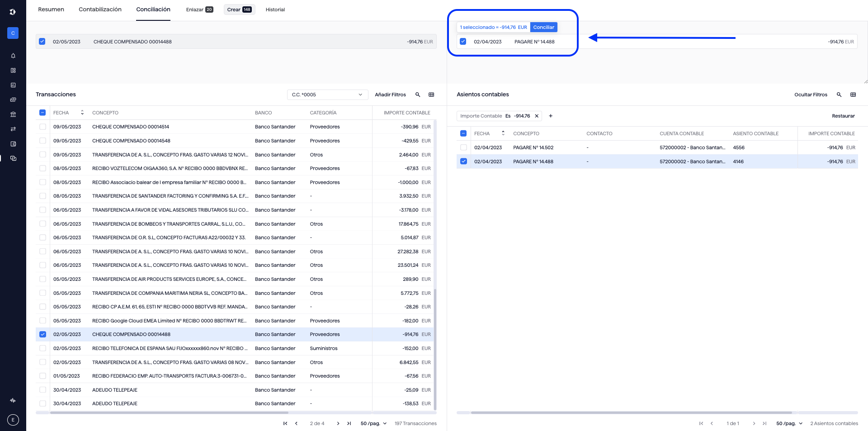Go to previous page of Transacciones
Viewport: 868px width, 431px height.
click(x=296, y=423)
